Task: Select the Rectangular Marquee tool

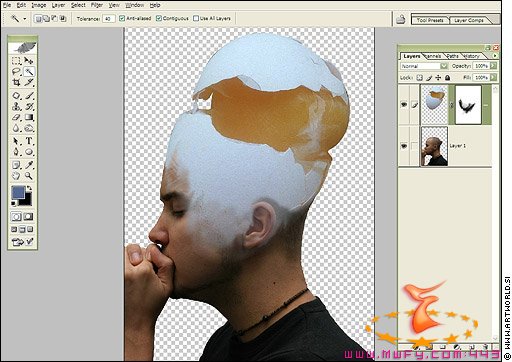Action: tap(16, 61)
